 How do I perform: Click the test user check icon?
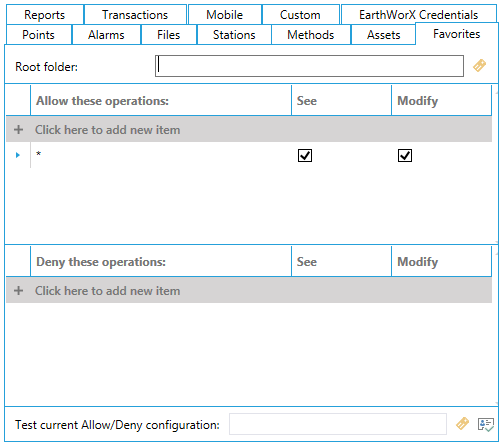[486, 424]
